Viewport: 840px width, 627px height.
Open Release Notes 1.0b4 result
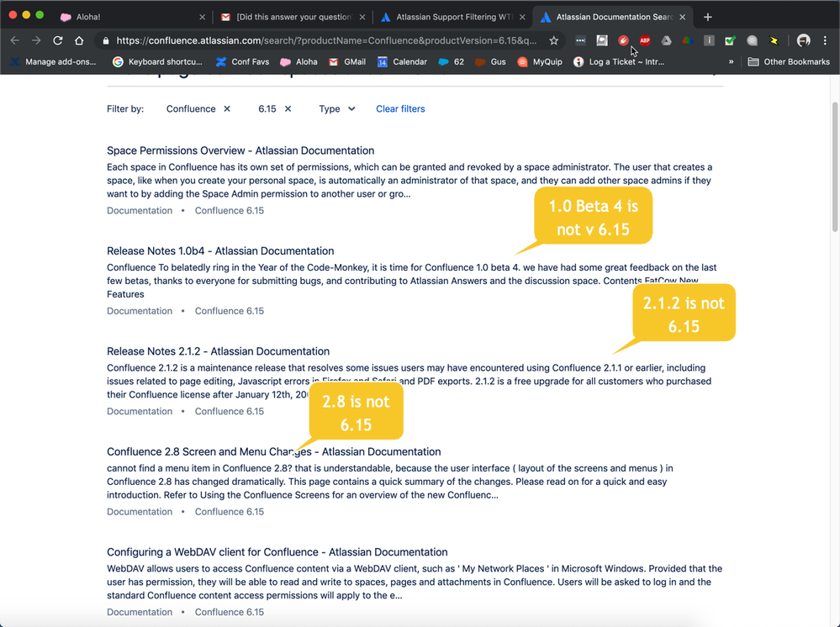click(x=220, y=250)
